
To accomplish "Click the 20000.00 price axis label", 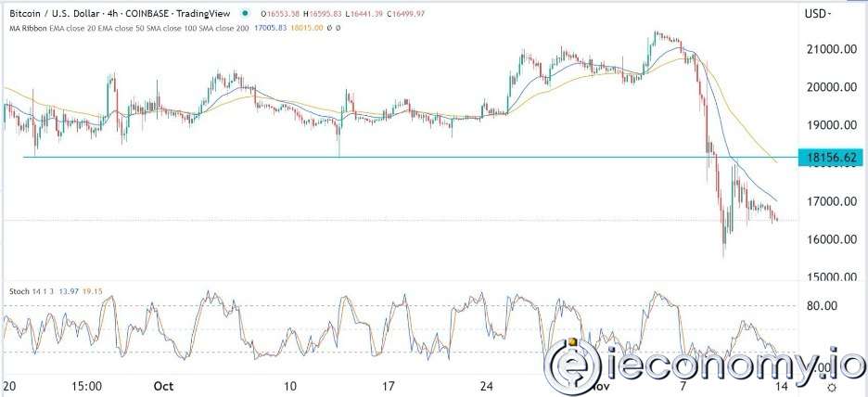I will pos(831,87).
